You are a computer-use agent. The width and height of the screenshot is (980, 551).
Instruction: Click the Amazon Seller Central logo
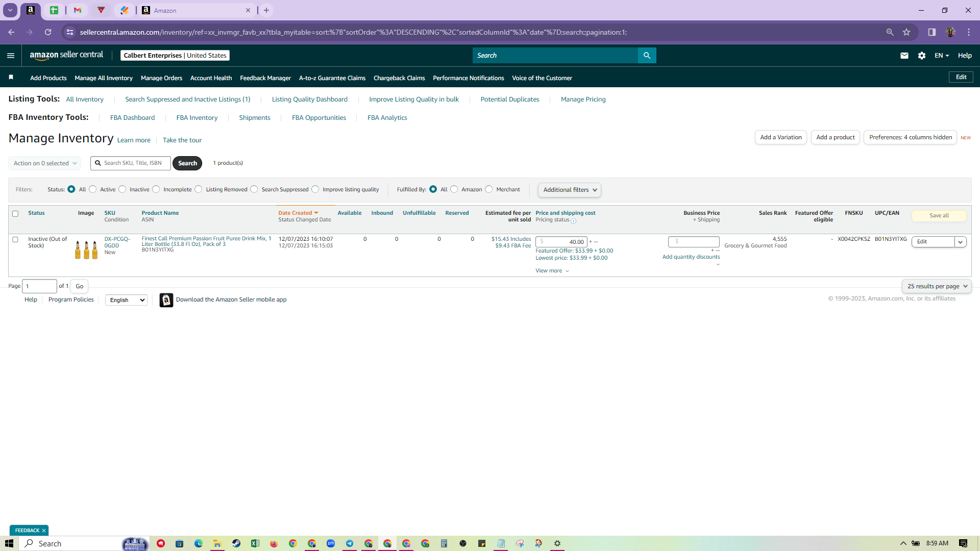(66, 55)
